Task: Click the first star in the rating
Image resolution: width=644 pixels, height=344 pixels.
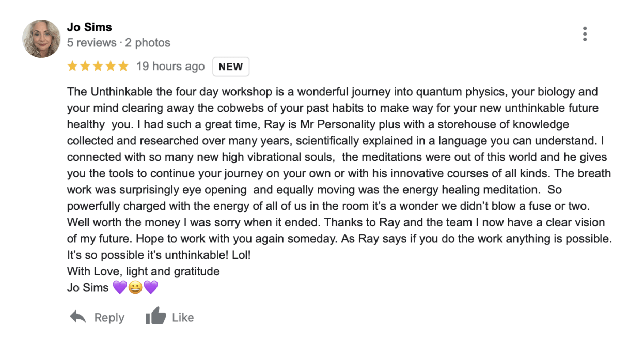Action: [x=72, y=66]
